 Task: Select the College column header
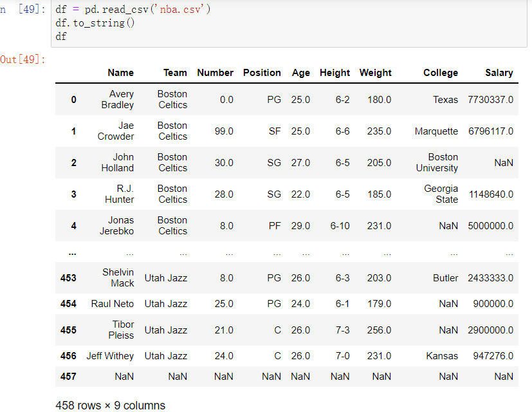441,73
